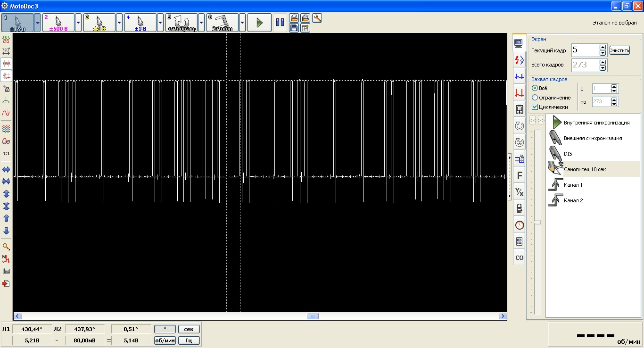Compress horizontally with inward arrows icon
644x348 pixels.
coord(6,182)
